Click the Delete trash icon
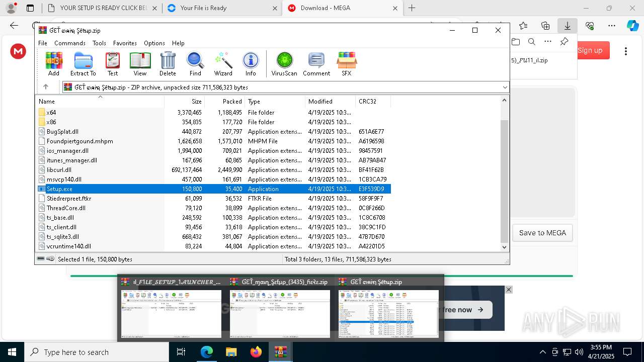The image size is (644, 362). point(168,64)
